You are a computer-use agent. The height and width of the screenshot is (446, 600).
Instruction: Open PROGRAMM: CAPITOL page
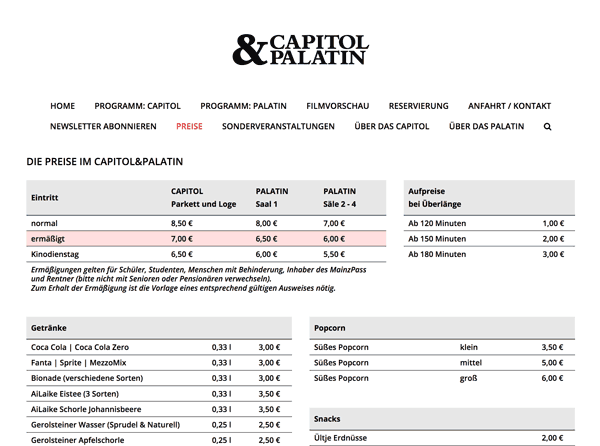point(137,106)
